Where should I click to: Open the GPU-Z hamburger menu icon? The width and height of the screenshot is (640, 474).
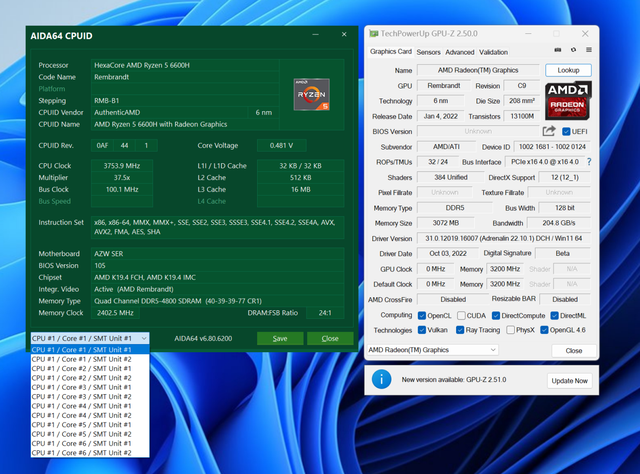(589, 50)
